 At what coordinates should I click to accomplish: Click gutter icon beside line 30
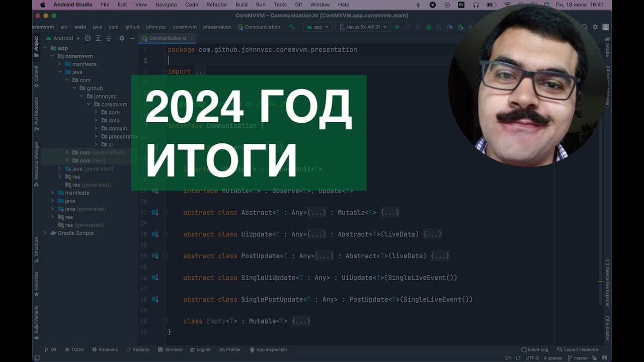tap(155, 234)
